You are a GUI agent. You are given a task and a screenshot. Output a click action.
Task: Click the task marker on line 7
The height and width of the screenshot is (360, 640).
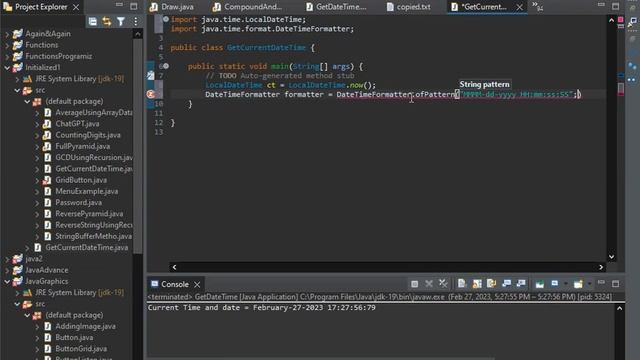click(150, 76)
